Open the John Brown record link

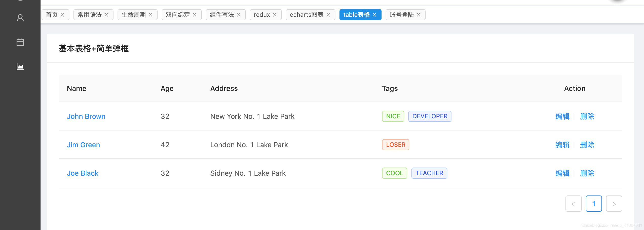coord(86,116)
